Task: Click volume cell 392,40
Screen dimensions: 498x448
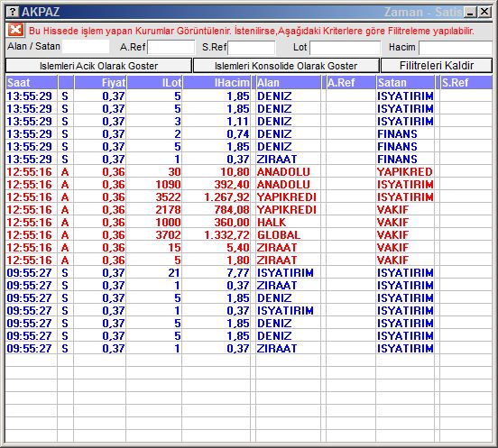Action: [232, 185]
